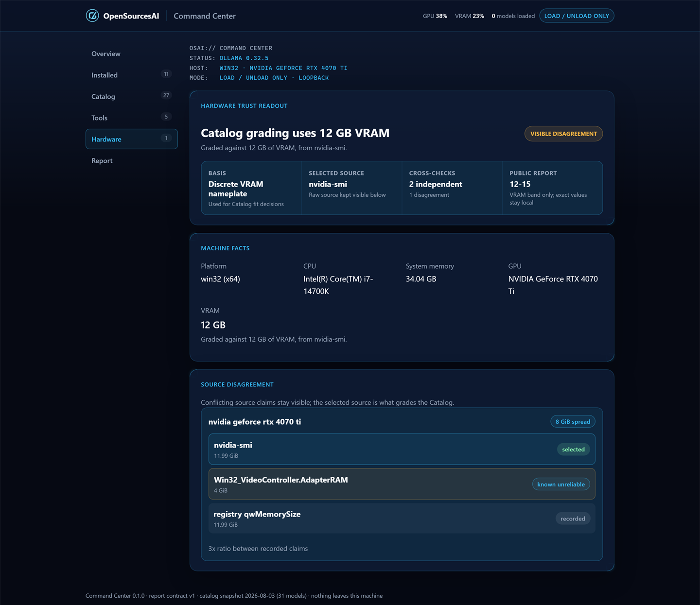700x605 pixels.
Task: Click the Catalog count badge 27
Action: click(x=166, y=96)
